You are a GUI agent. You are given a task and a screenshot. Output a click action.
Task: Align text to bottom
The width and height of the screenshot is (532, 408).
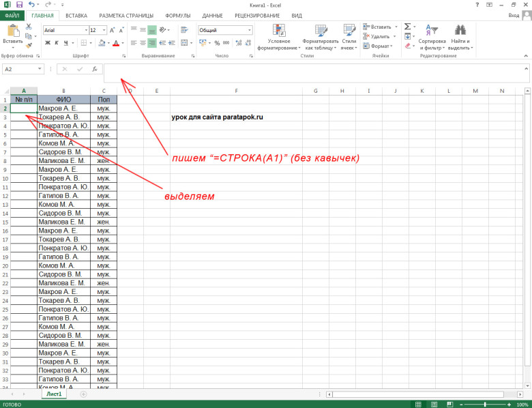[152, 30]
